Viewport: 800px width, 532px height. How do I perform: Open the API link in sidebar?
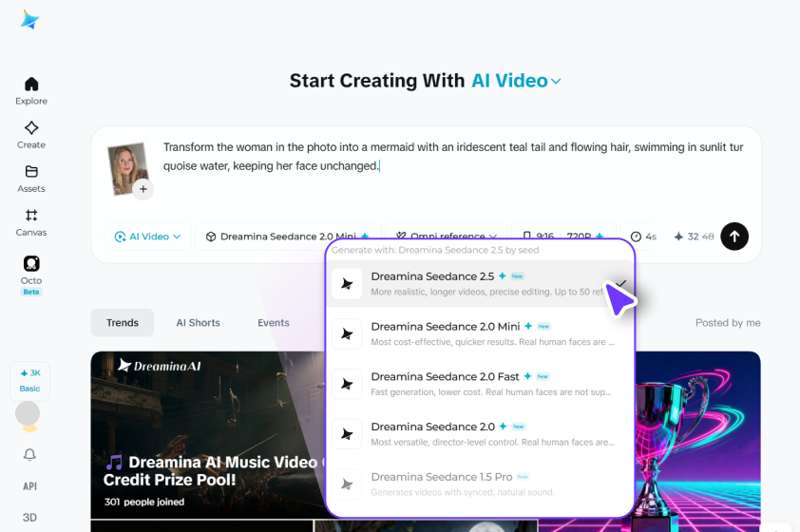coord(29,486)
